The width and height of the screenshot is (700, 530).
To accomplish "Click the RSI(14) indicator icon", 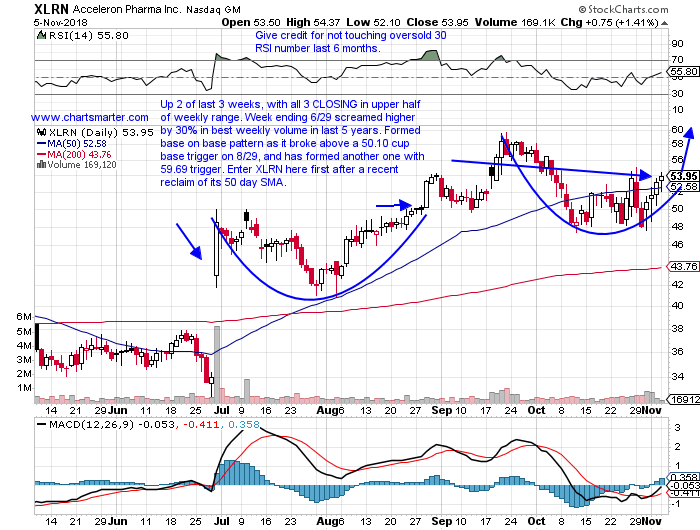I will pos(42,35).
